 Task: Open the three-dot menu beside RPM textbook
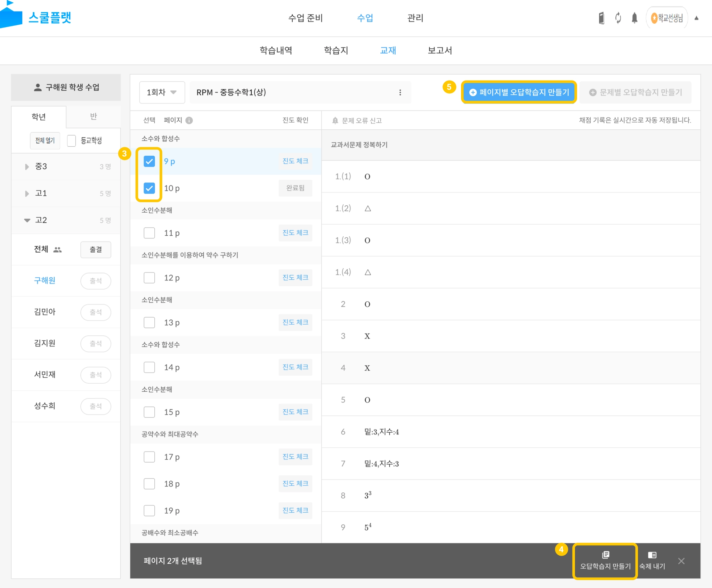tap(400, 92)
